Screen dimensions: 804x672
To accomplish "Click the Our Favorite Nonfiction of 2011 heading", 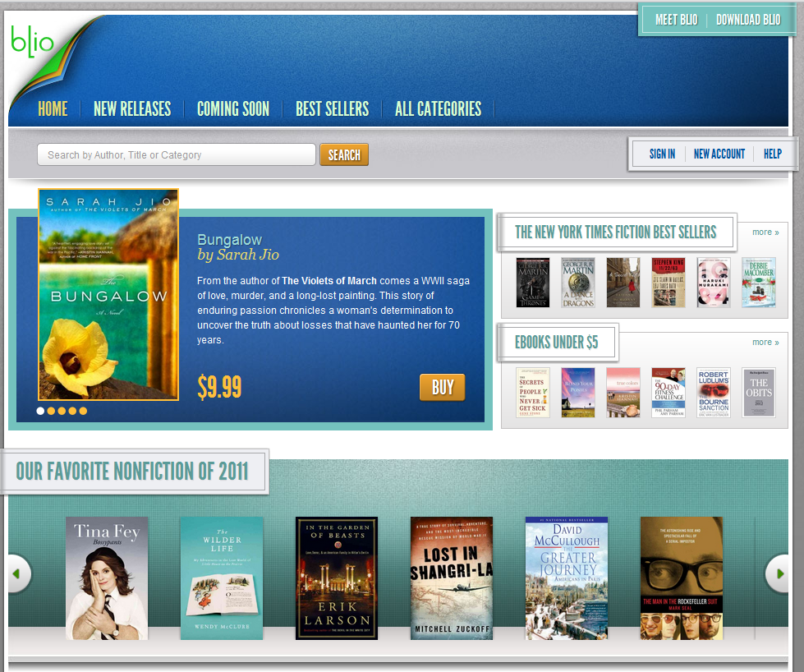I will click(x=132, y=472).
